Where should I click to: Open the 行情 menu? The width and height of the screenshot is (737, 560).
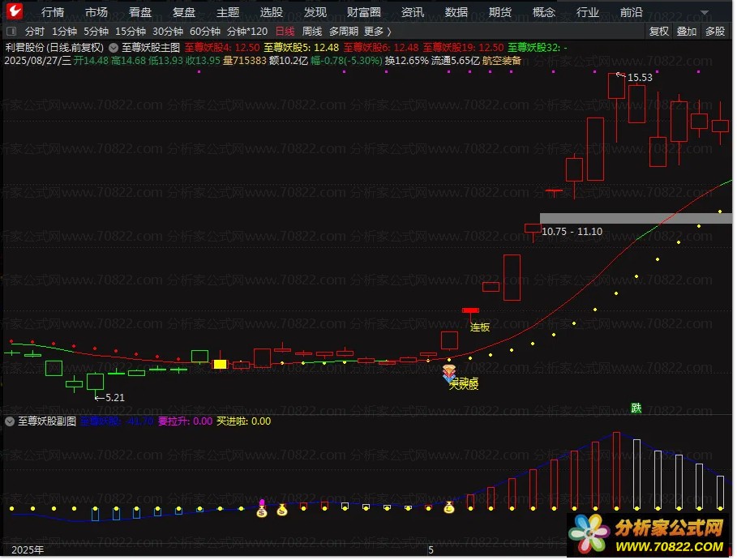53,12
